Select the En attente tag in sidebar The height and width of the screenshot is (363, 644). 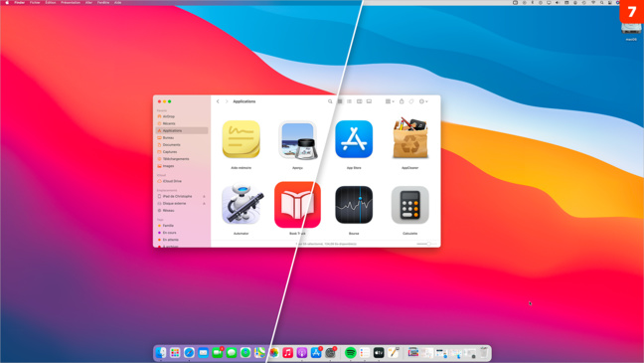point(182,240)
